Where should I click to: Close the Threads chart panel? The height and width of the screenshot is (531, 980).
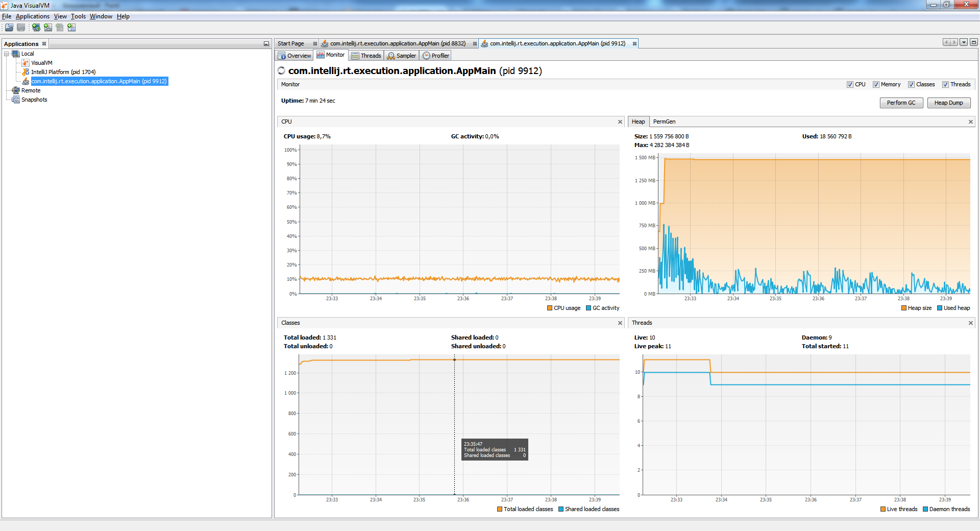click(x=971, y=323)
